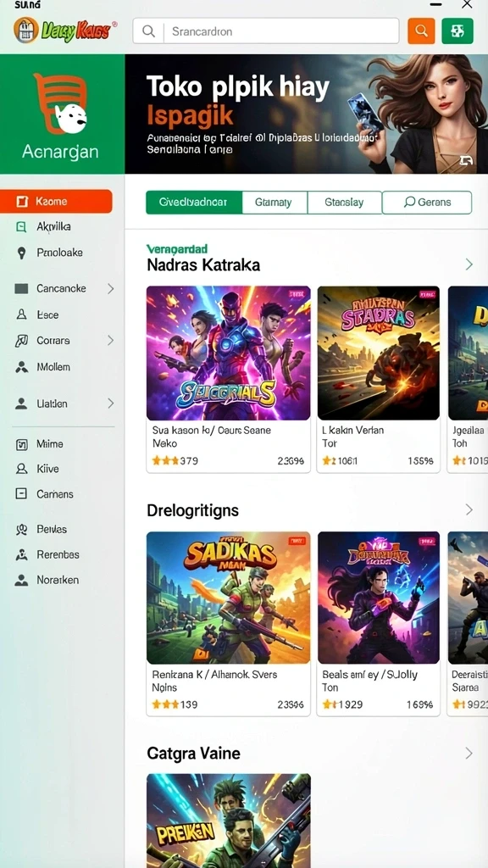Click the orange search button
Image resolution: width=488 pixels, height=868 pixels.
(421, 31)
